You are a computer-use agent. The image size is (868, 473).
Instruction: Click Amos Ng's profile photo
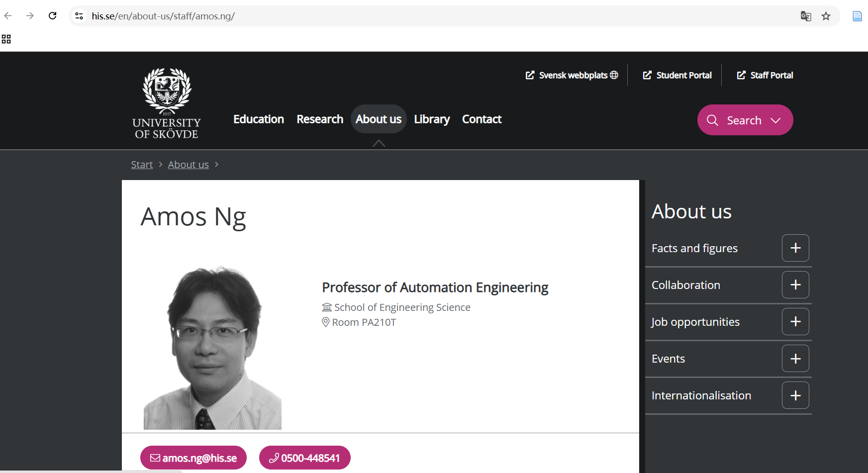pyautogui.click(x=212, y=348)
